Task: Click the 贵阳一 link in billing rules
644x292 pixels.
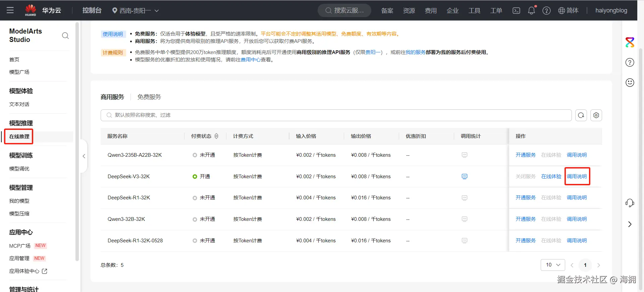Action: (x=373, y=52)
